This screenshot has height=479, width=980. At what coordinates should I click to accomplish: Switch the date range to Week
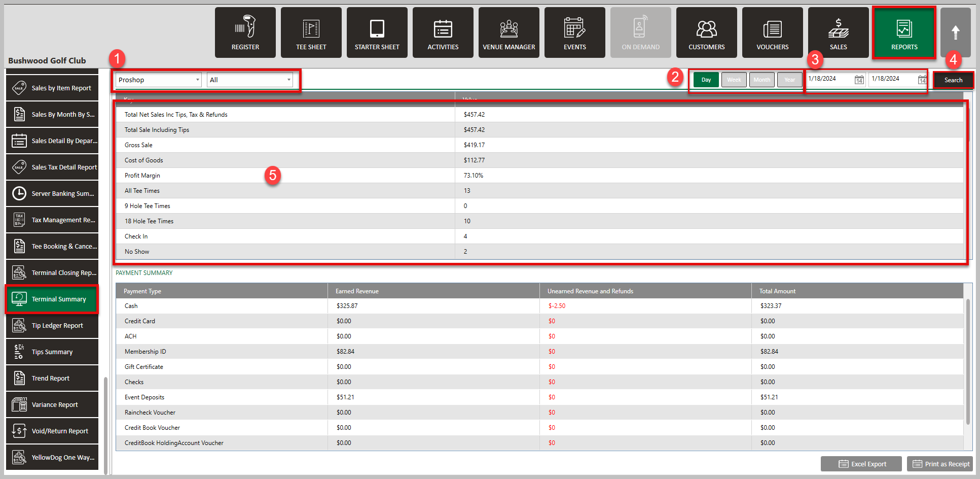[x=734, y=80]
